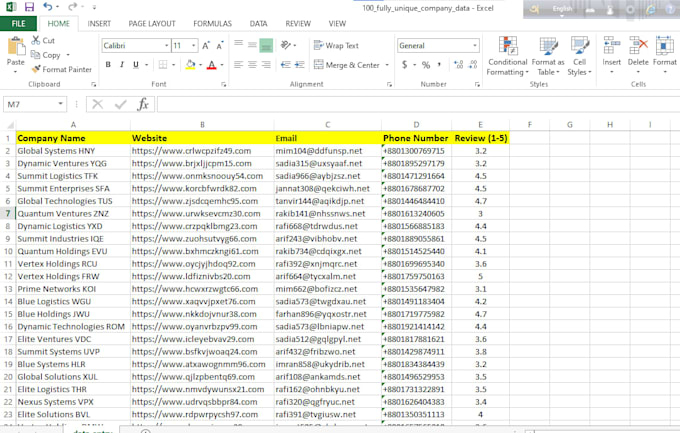Toggle Italic formatting
This screenshot has height=433, width=680.
point(122,65)
